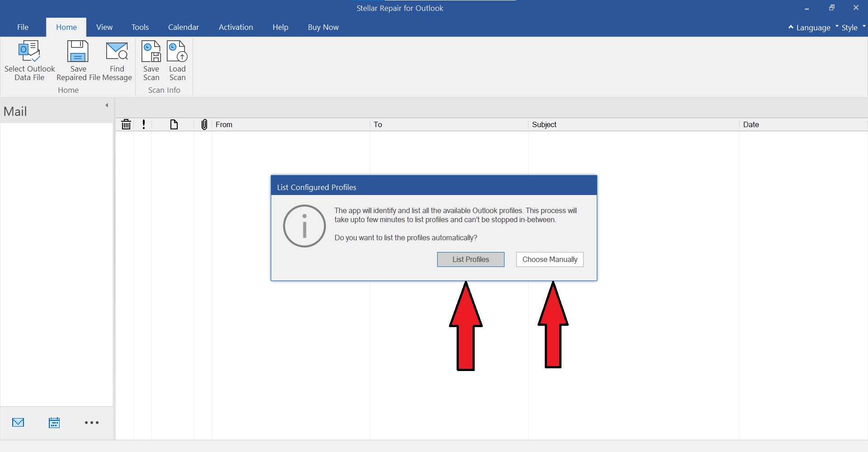Image resolution: width=868 pixels, height=452 pixels.
Task: Minimize the Stellar Repair window
Action: click(807, 8)
